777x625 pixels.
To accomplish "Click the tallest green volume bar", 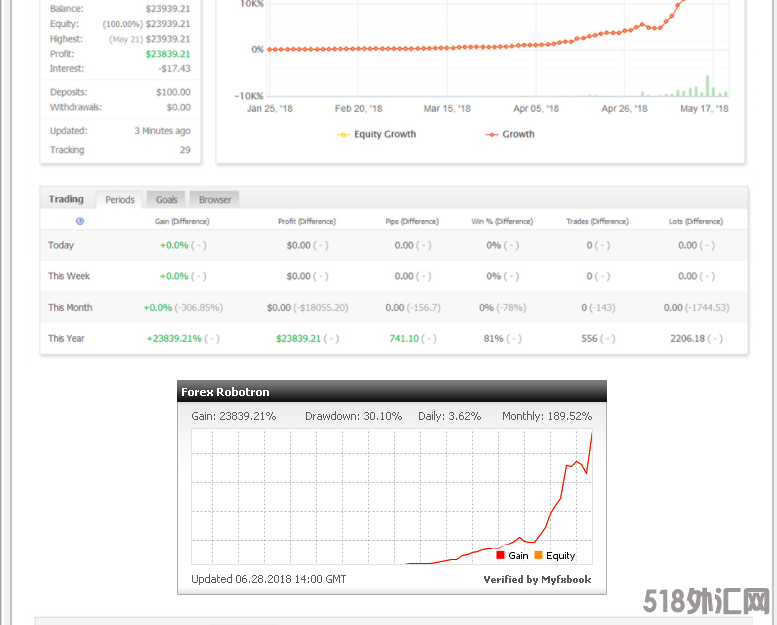I will tap(707, 85).
